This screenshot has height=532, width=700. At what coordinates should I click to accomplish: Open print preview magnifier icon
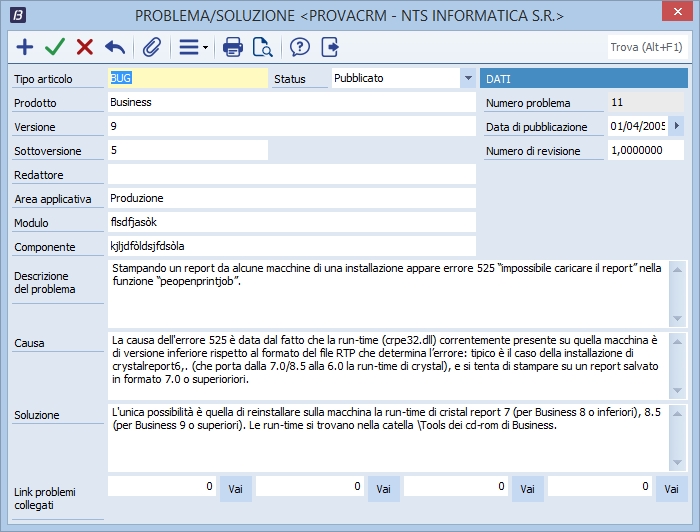coord(262,47)
